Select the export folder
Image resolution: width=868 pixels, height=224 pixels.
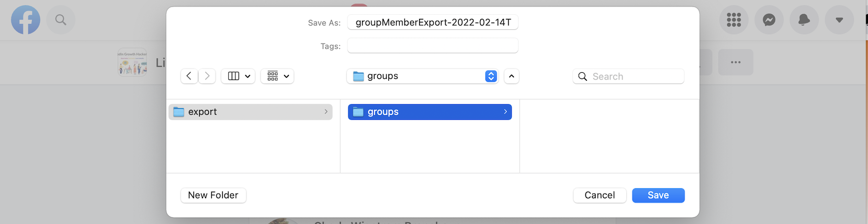coord(250,112)
